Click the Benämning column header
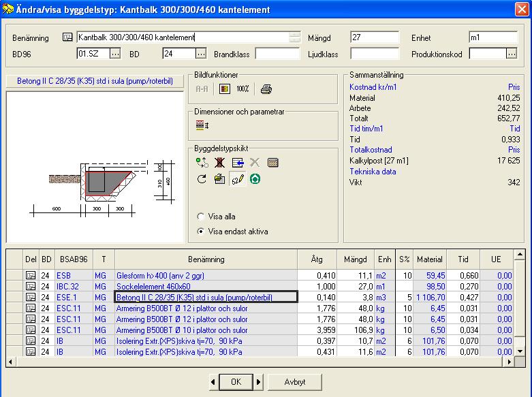The image size is (532, 397). coord(206,259)
